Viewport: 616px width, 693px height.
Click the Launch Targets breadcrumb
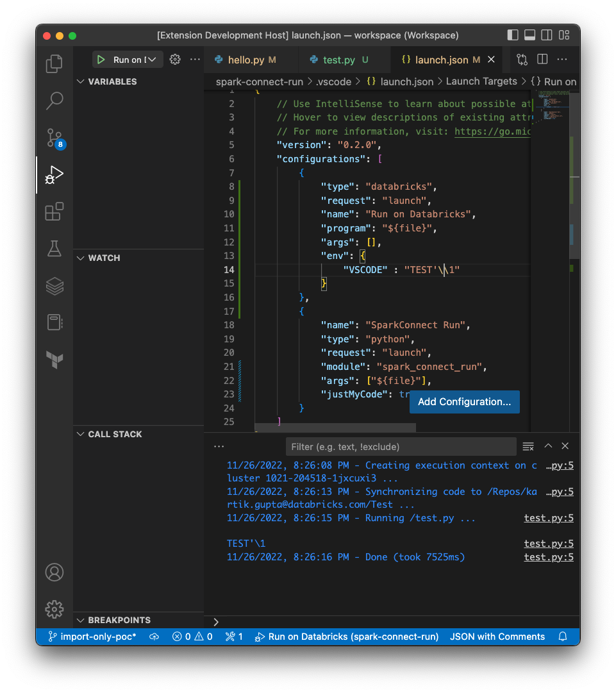click(x=481, y=81)
